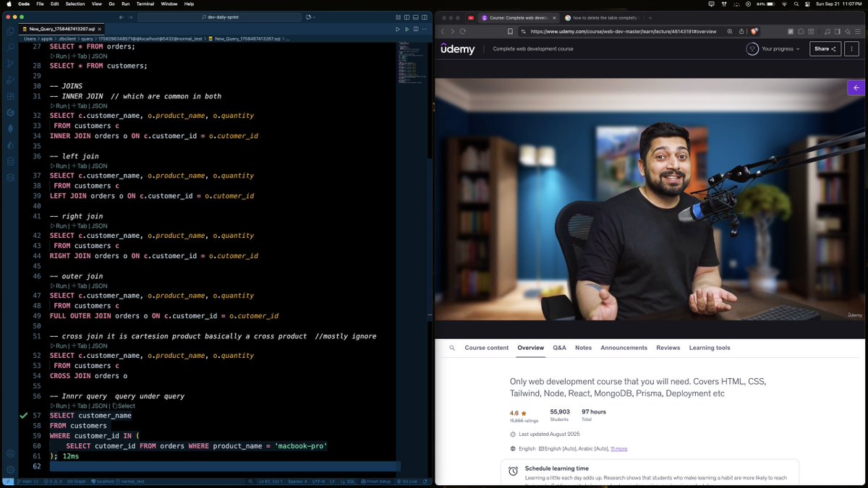Viewport: 868px width, 488px height.
Task: Open the LF end-of-line selector
Action: tap(332, 481)
